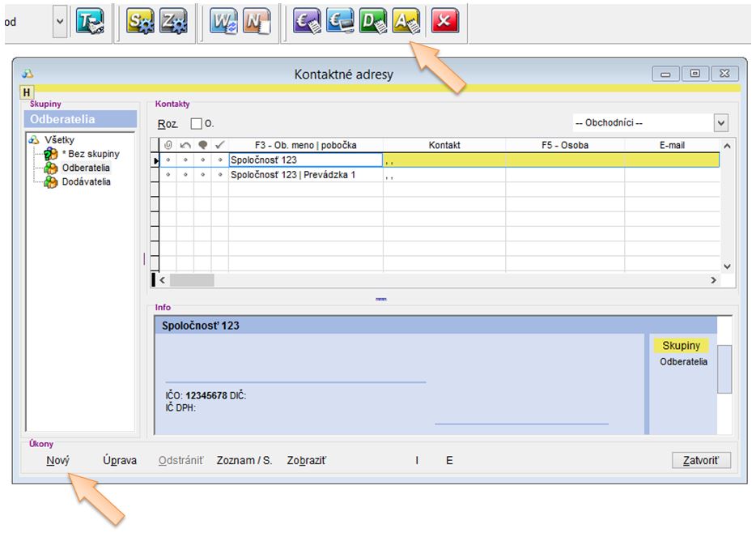Open the yellow 'S' settings toolbar icon
Screen dimensions: 756x537
click(x=140, y=22)
